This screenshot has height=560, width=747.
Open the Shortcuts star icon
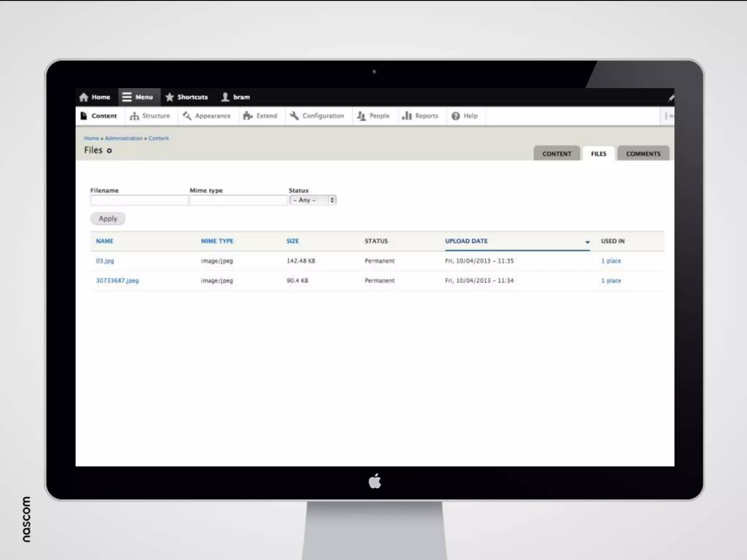point(170,97)
